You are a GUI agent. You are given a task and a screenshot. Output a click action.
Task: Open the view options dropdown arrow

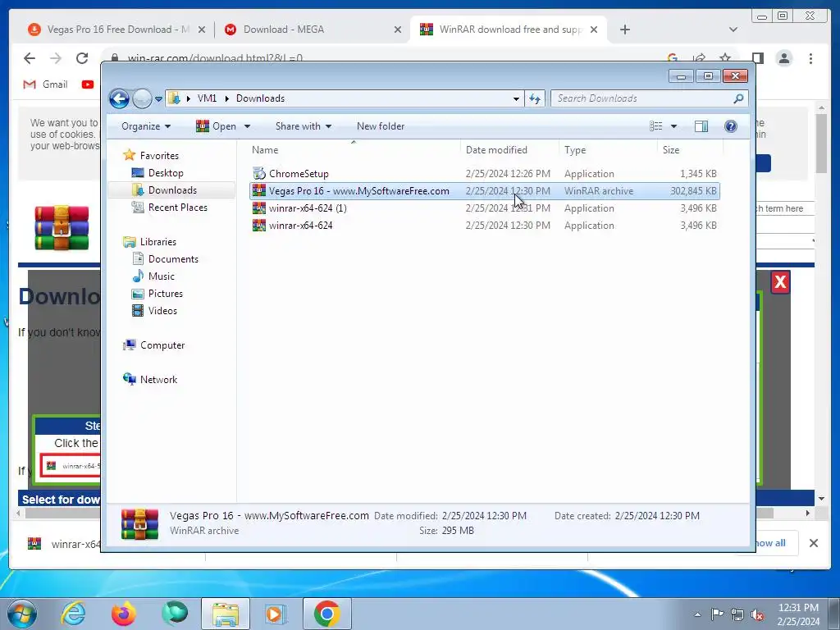tap(674, 126)
